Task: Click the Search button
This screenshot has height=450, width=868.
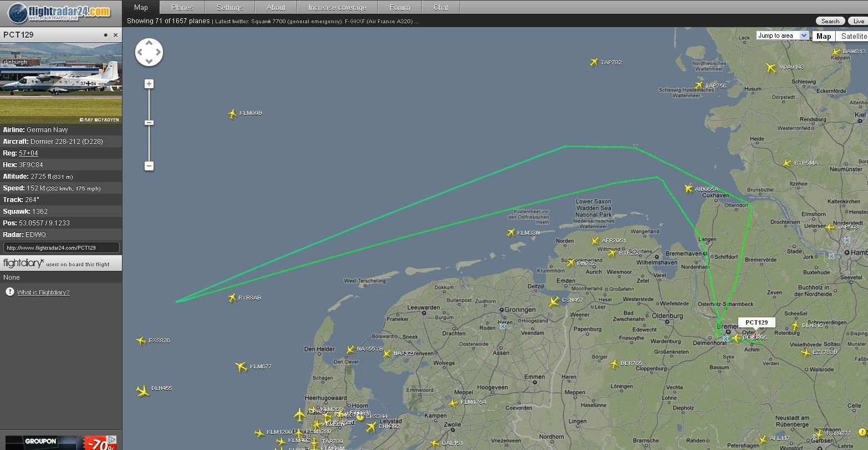Action: [x=830, y=21]
